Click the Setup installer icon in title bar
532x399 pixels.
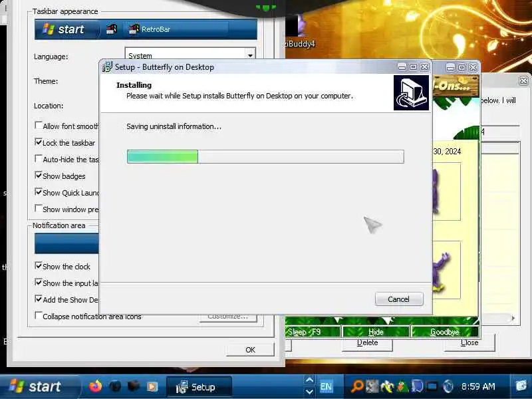(107, 67)
